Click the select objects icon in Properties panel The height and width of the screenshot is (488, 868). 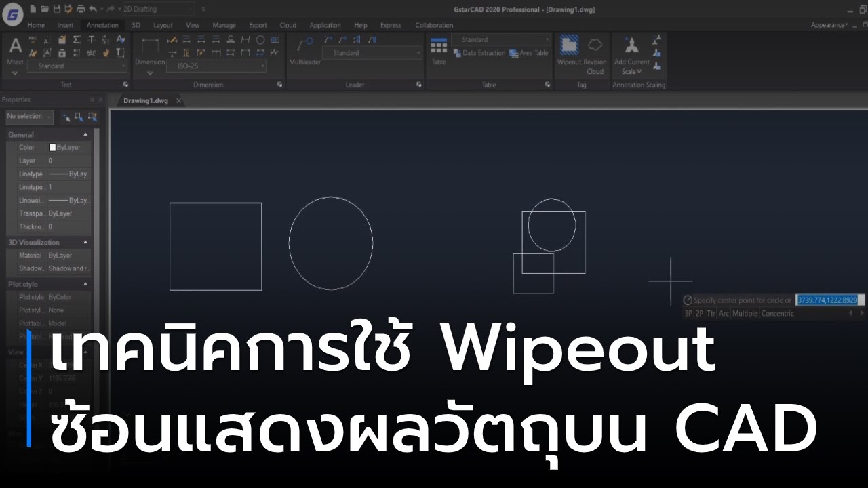coord(79,117)
